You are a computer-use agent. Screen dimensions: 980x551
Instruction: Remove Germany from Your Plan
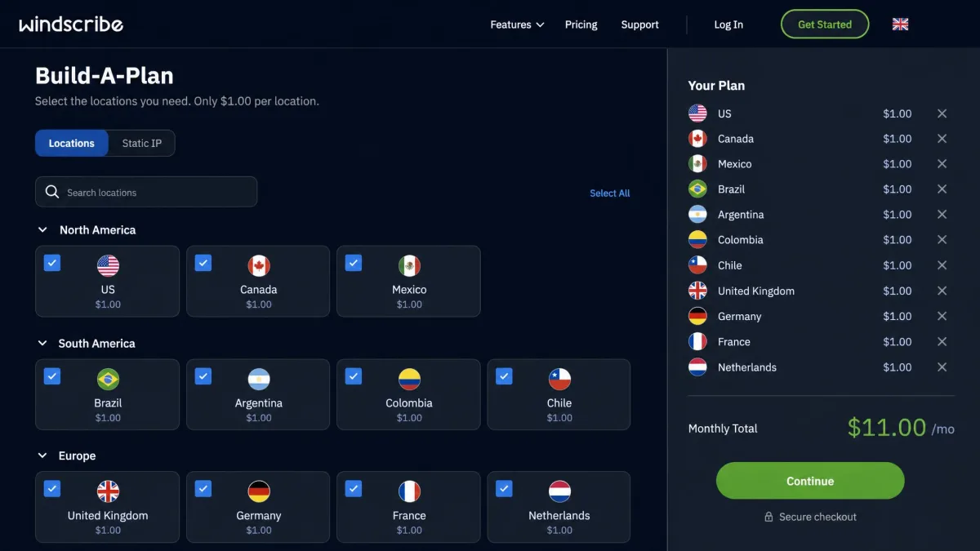942,316
